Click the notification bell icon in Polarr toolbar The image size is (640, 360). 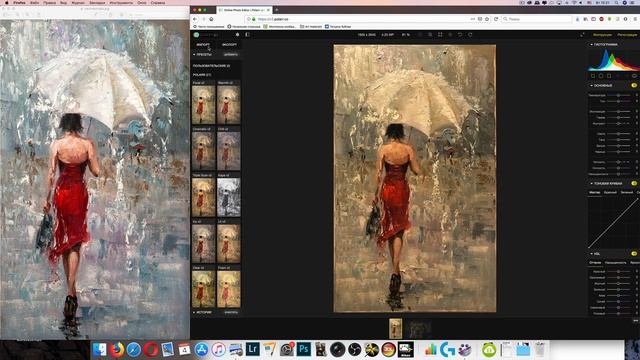[x=238, y=35]
